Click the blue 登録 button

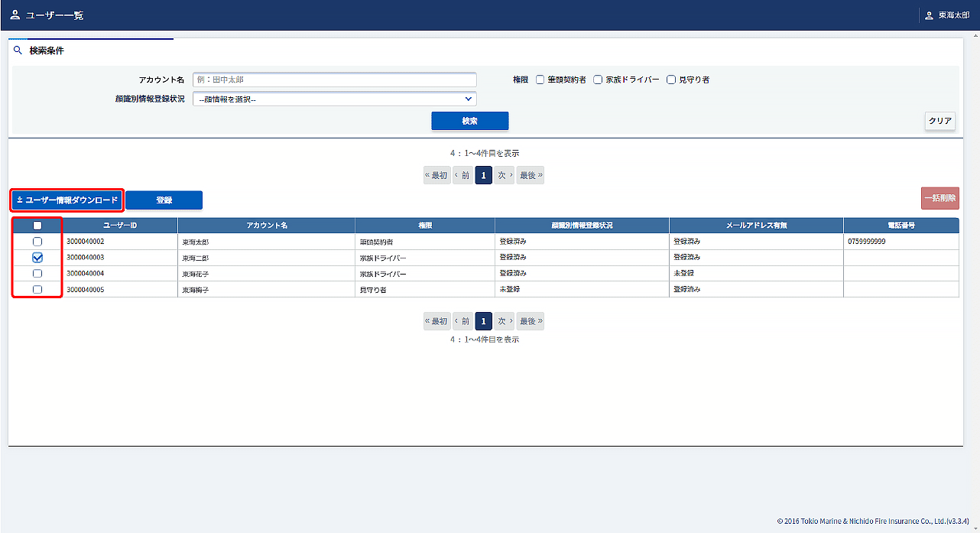[x=164, y=200]
